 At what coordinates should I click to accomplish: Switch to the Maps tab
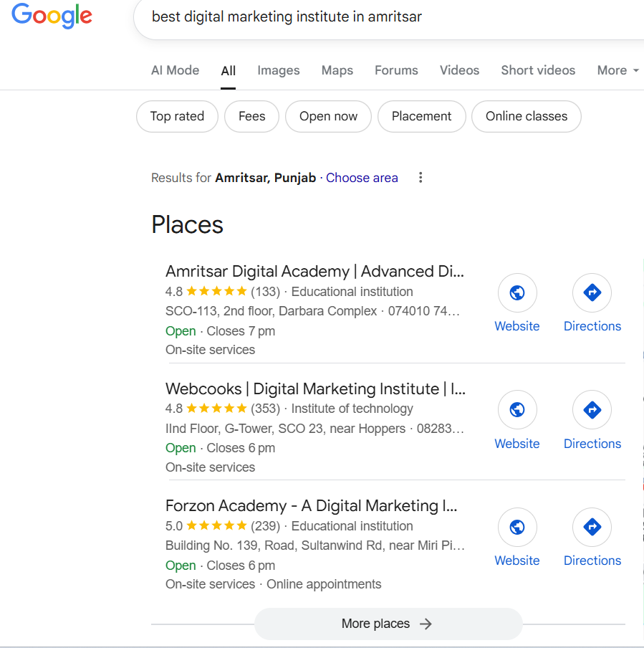click(337, 70)
